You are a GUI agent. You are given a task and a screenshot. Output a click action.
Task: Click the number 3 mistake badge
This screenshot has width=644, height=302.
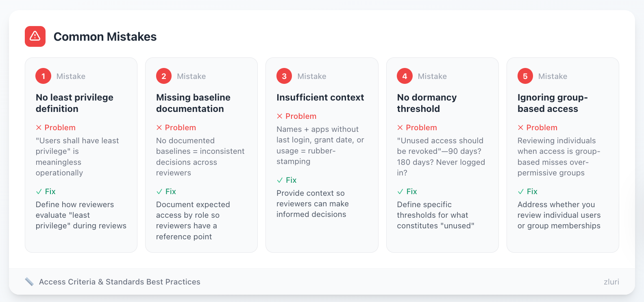click(x=284, y=76)
